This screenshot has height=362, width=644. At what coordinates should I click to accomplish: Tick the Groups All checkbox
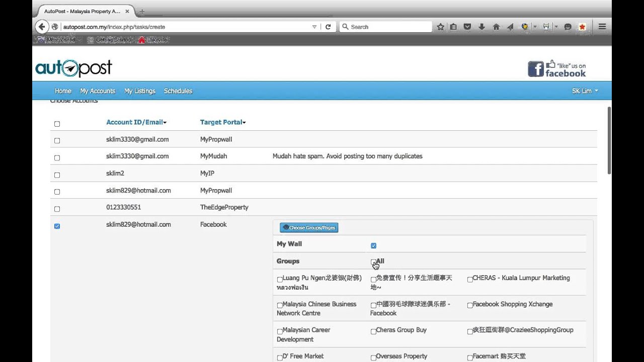373,262
